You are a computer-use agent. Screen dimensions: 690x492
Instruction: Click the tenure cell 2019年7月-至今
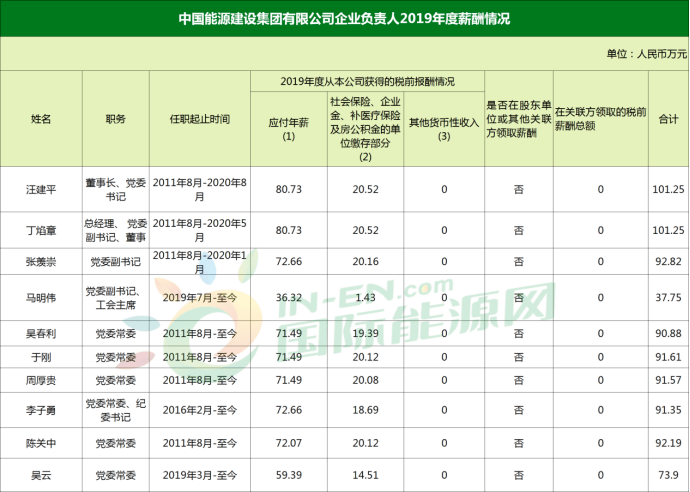click(x=200, y=297)
